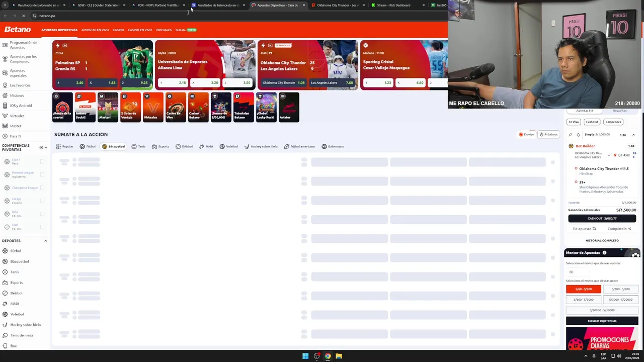Open Social Nuevo top menu

click(185, 30)
